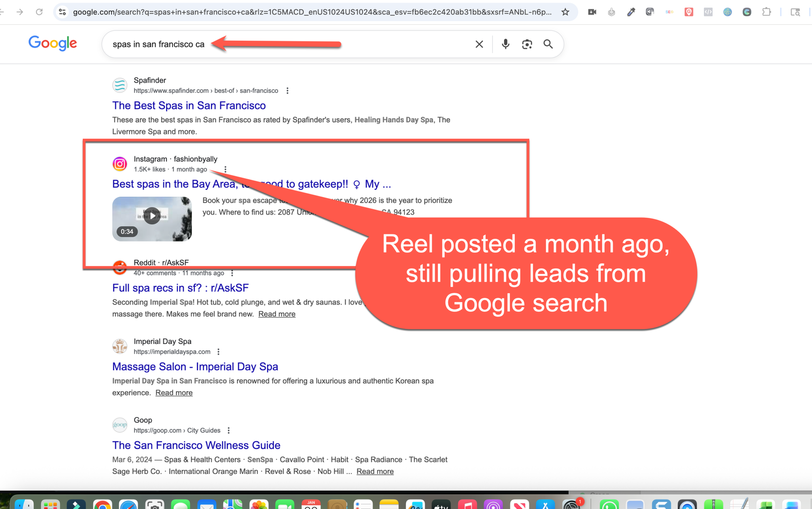Open Google Lens image search camera icon

[x=527, y=44]
